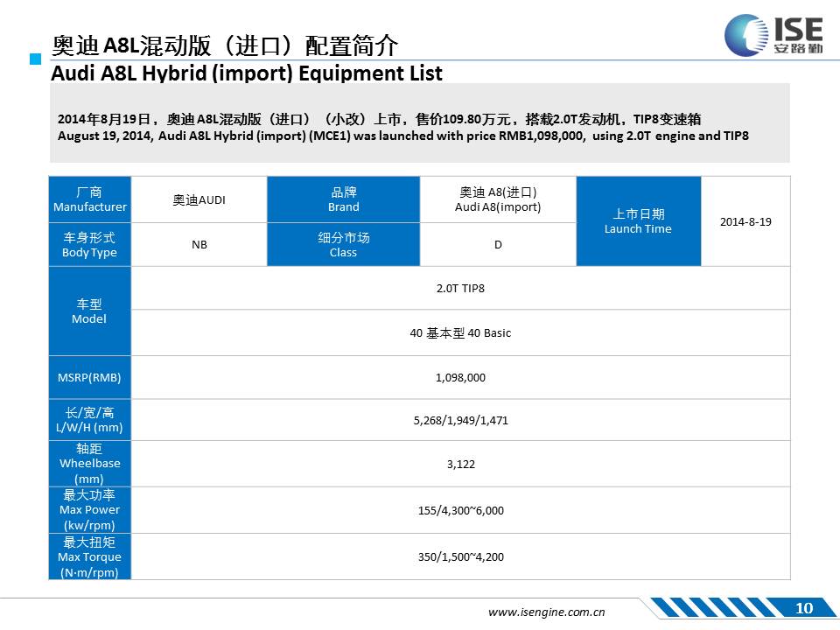
Task: Select the English launch summary sentence 'August 19, 2014...'
Action: coord(402,136)
